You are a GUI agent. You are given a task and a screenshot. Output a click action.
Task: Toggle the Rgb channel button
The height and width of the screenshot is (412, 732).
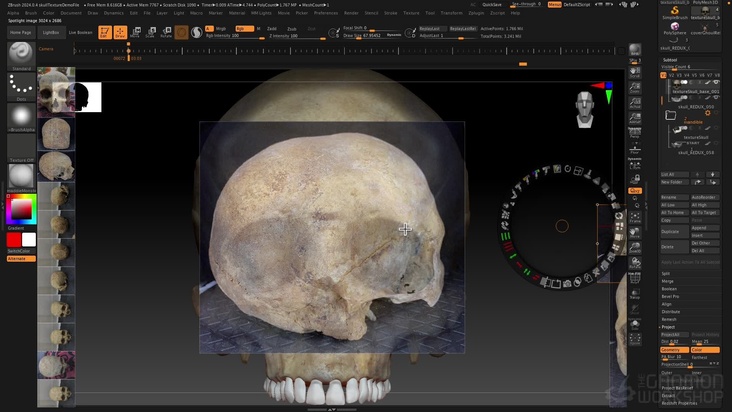[244, 28]
